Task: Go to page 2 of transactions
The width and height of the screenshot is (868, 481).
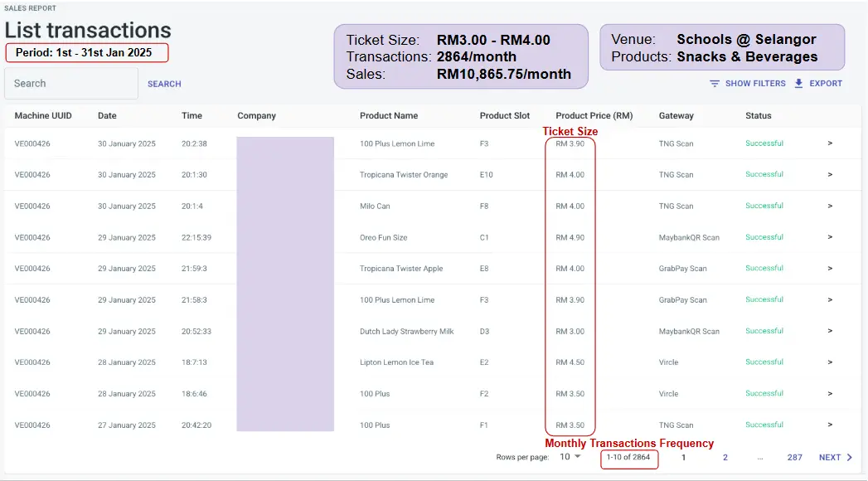Action: (725, 458)
